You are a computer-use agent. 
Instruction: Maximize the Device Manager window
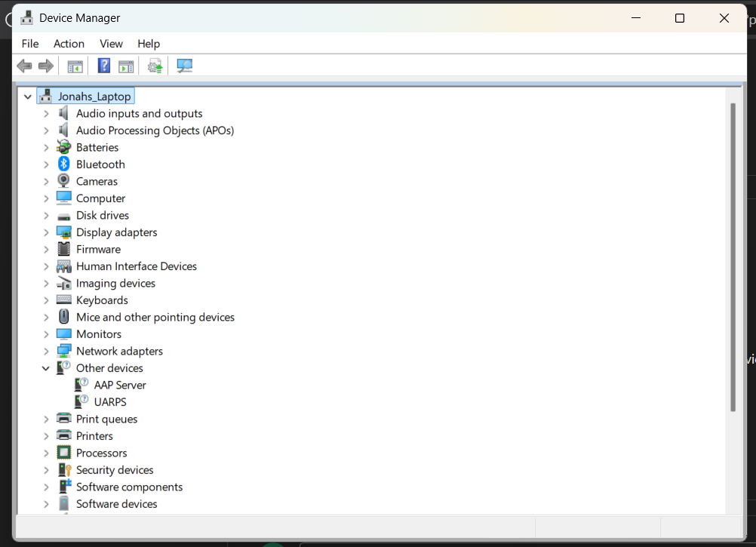(680, 18)
